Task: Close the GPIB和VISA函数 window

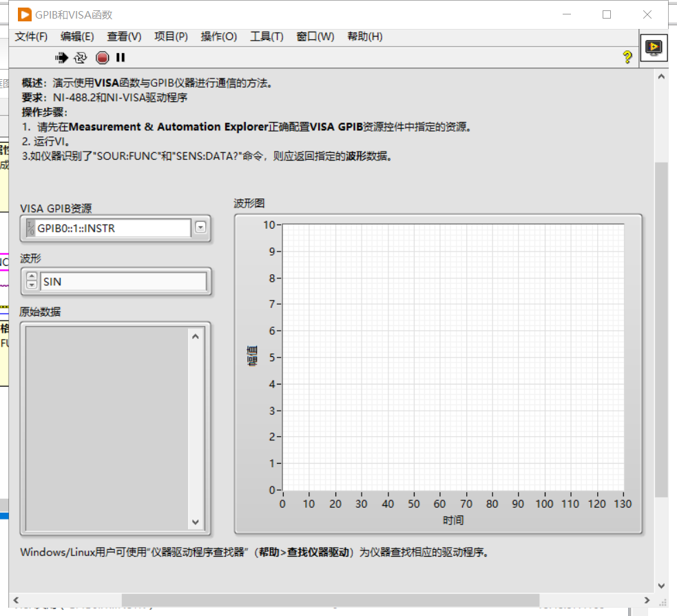Action: [x=647, y=14]
